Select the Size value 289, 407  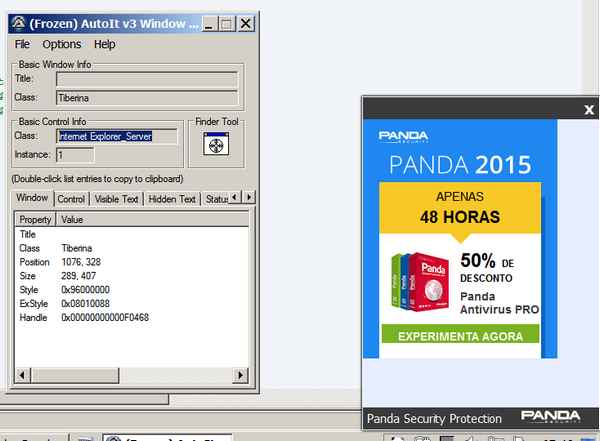[78, 276]
